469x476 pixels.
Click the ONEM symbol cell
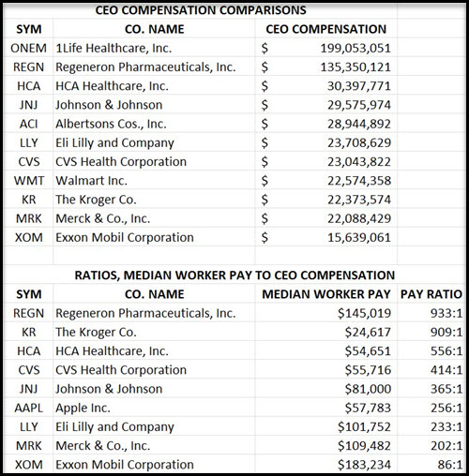tap(28, 48)
